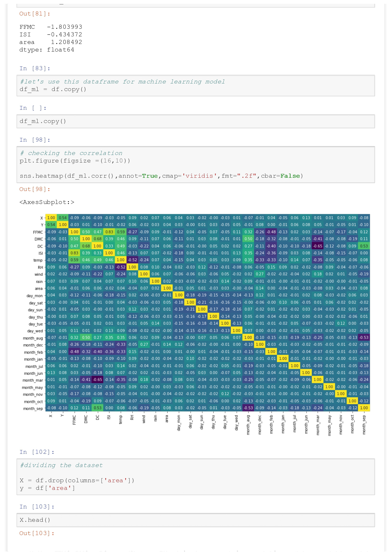Click the day_tue label on heatmap x-axis
This screenshot has height=555, width=392.
[x=225, y=422]
